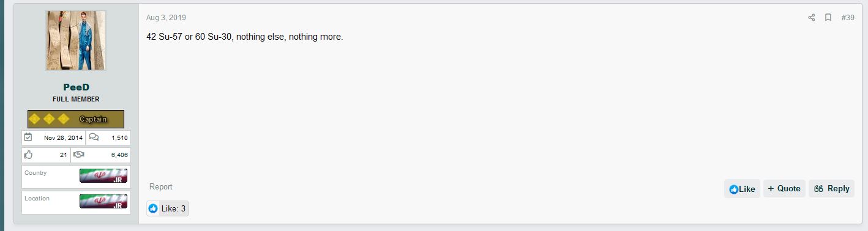The width and height of the screenshot is (868, 231).
Task: Click the joined date calendar icon
Action: point(28,137)
